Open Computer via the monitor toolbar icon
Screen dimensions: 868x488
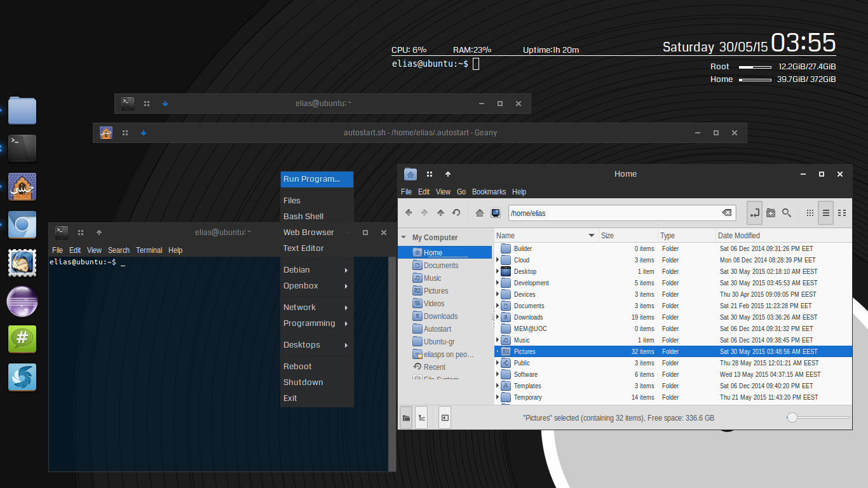click(x=496, y=213)
